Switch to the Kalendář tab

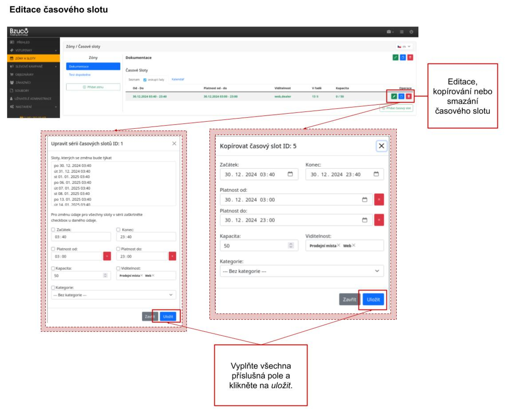pyautogui.click(x=178, y=79)
